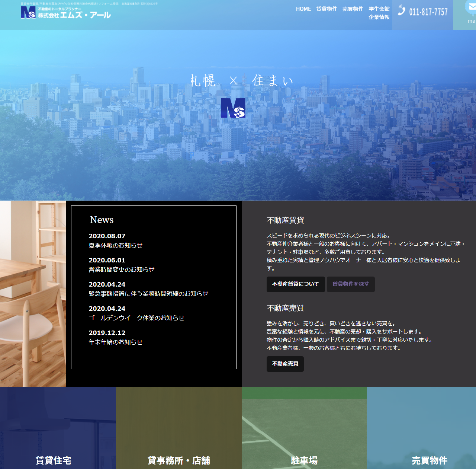
Task: Click the central MS logo over the cityscape
Action: [233, 108]
